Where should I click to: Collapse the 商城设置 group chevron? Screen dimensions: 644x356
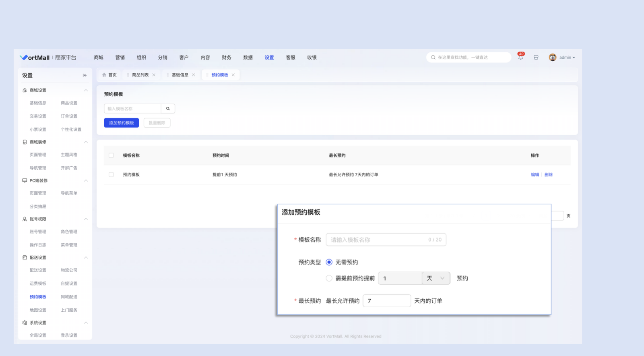(86, 90)
